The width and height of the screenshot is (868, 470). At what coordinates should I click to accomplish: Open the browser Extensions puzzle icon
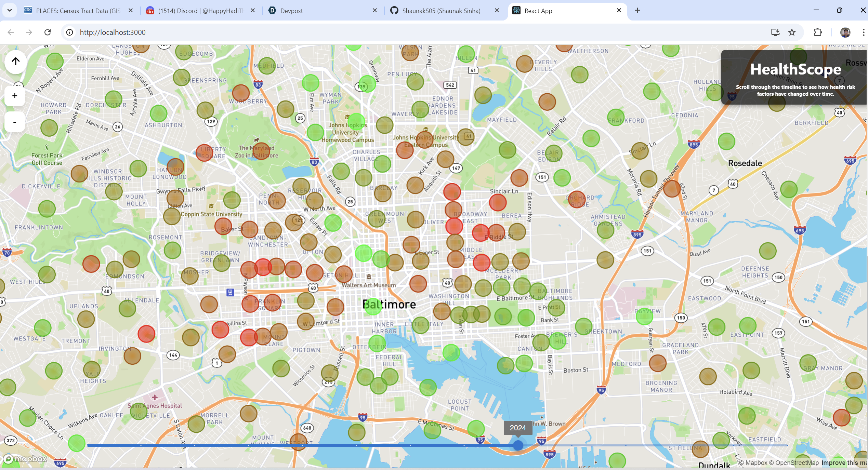pos(818,32)
